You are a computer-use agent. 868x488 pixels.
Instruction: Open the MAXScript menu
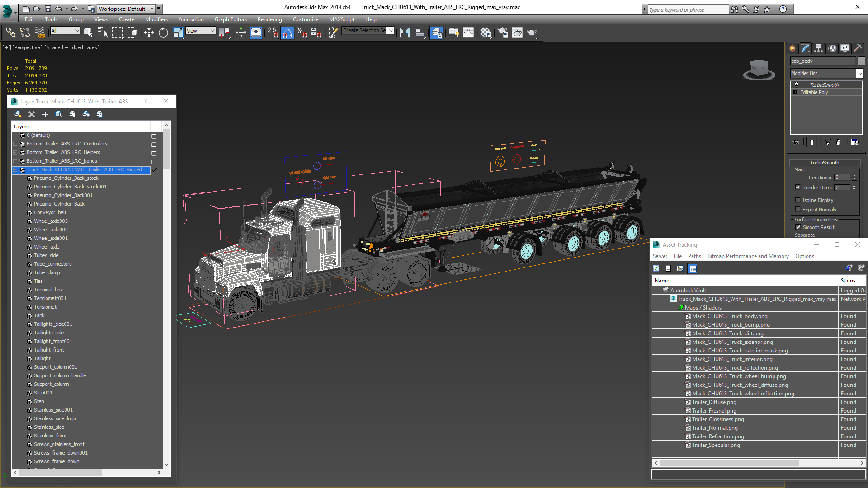click(x=341, y=19)
